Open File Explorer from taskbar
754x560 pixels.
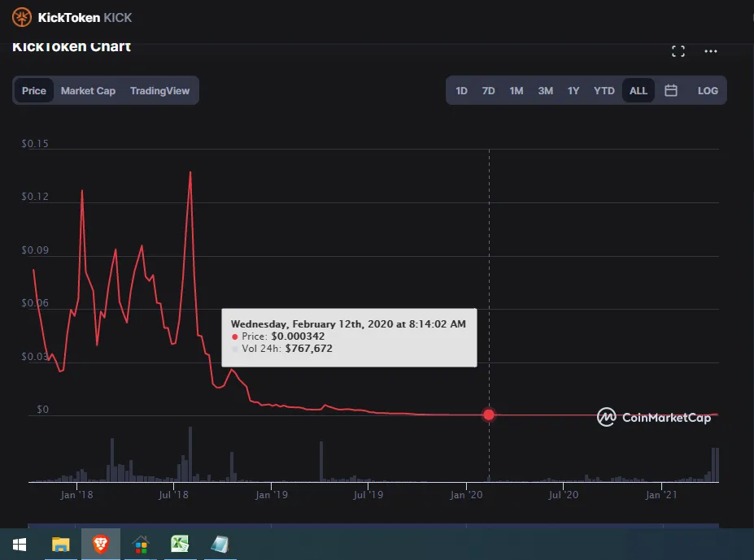60,545
